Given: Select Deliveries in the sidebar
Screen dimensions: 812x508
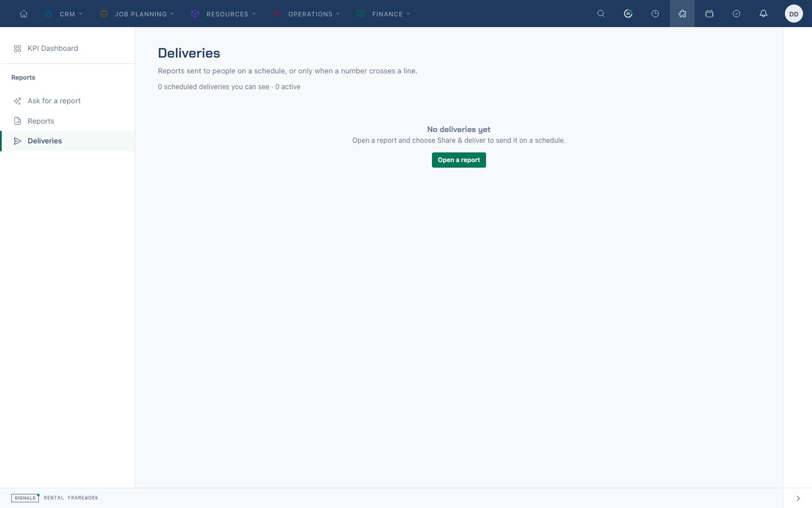Looking at the screenshot, I should pos(68,141).
